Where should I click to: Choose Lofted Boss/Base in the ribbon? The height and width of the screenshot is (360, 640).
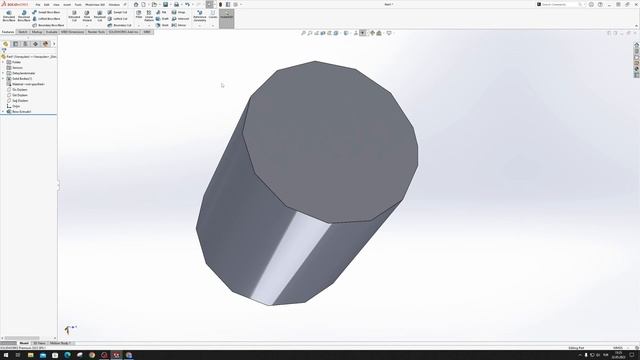pos(46,19)
